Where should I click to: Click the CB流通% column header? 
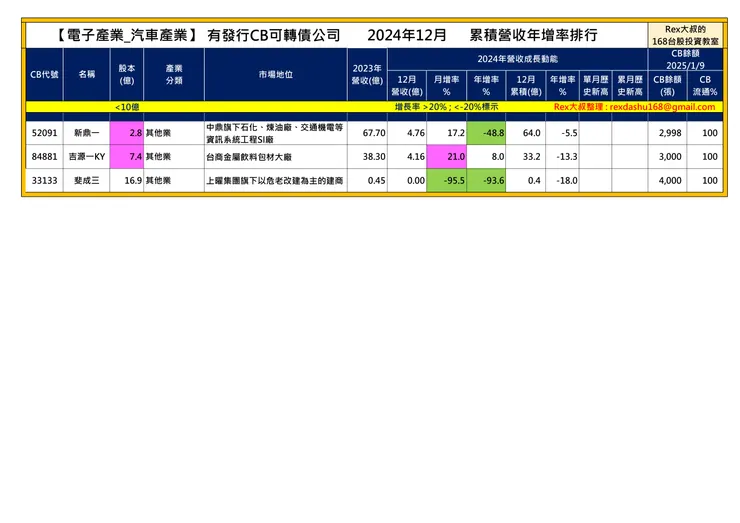[705, 85]
